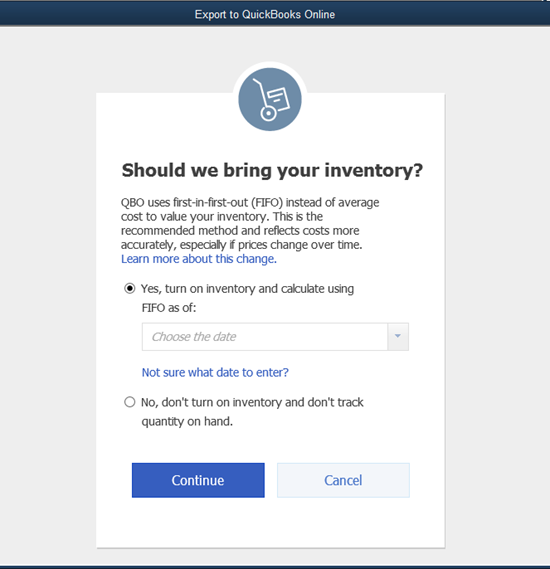Open Learn more about this change link
Image resolution: width=550 pixels, height=569 pixels.
pos(199,259)
